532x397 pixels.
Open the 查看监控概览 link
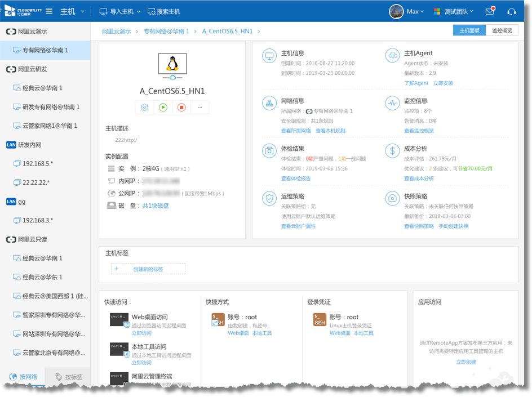click(x=419, y=131)
